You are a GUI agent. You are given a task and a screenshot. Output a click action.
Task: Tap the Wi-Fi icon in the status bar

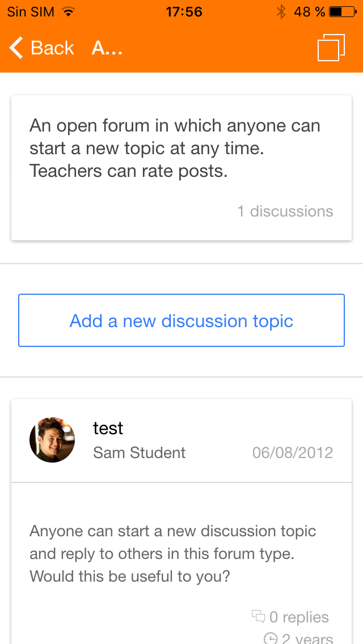(68, 11)
